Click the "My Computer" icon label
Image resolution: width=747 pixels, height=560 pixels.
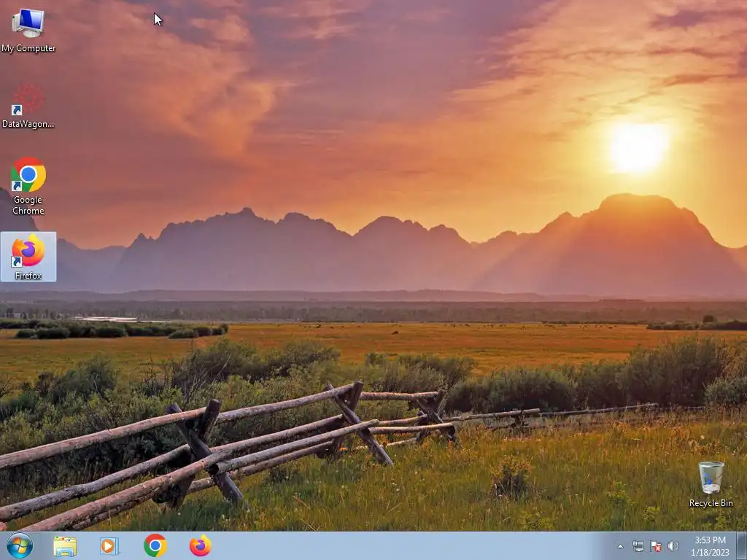click(x=28, y=48)
